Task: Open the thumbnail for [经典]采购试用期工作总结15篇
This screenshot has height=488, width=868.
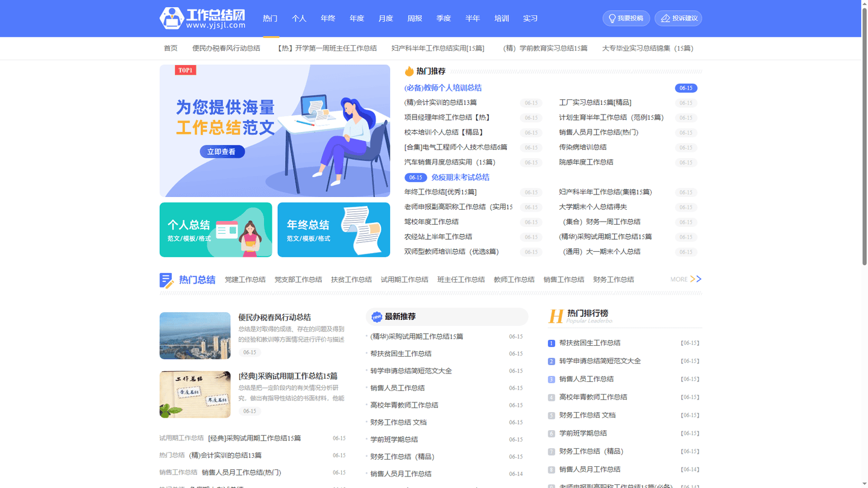Action: [195, 395]
